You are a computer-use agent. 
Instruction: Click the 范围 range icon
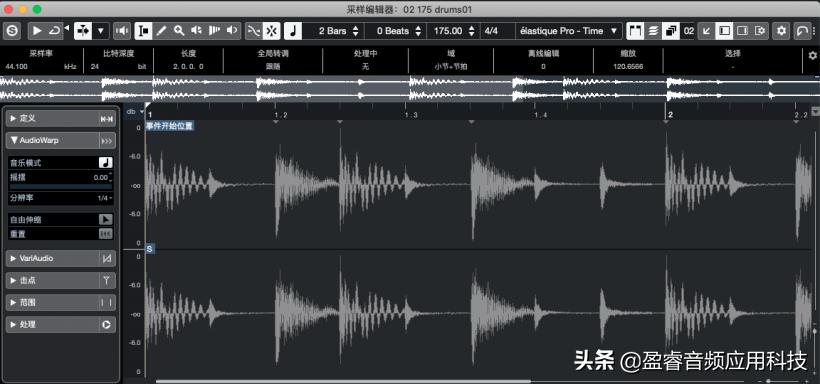107,302
